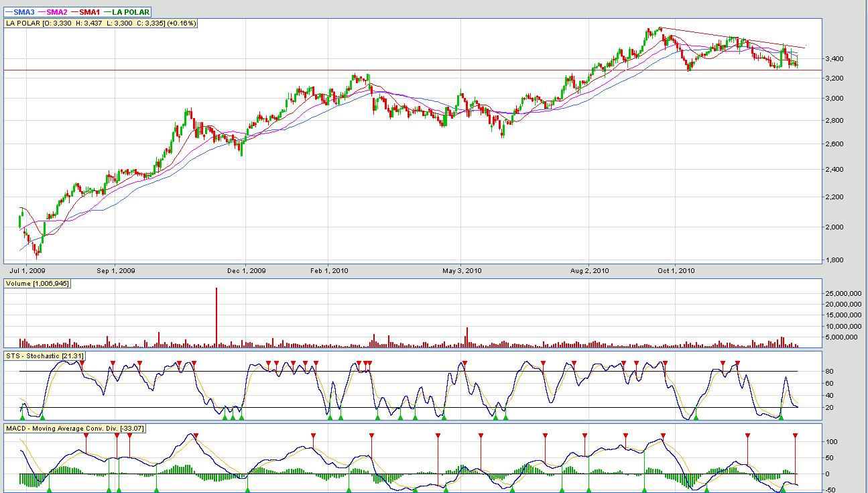The image size is (868, 493).
Task: Click the SMA3 legend entry
Action: coord(23,12)
